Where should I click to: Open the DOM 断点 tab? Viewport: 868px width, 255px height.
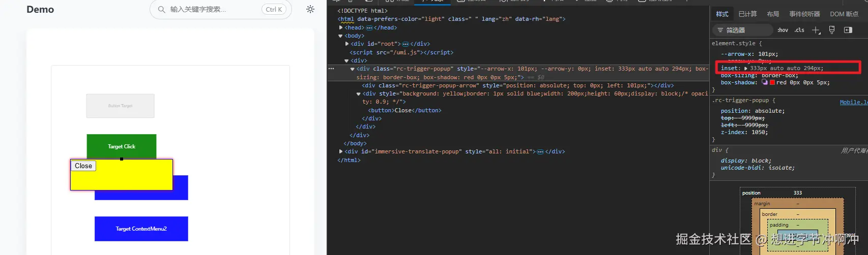tap(844, 14)
